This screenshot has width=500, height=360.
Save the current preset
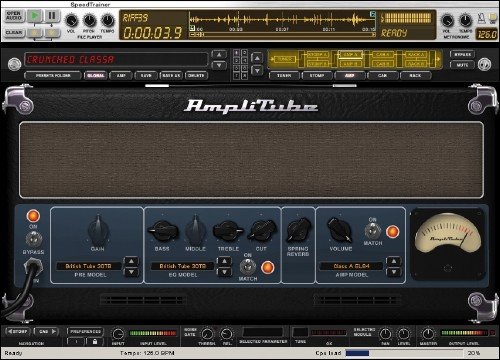coord(146,76)
